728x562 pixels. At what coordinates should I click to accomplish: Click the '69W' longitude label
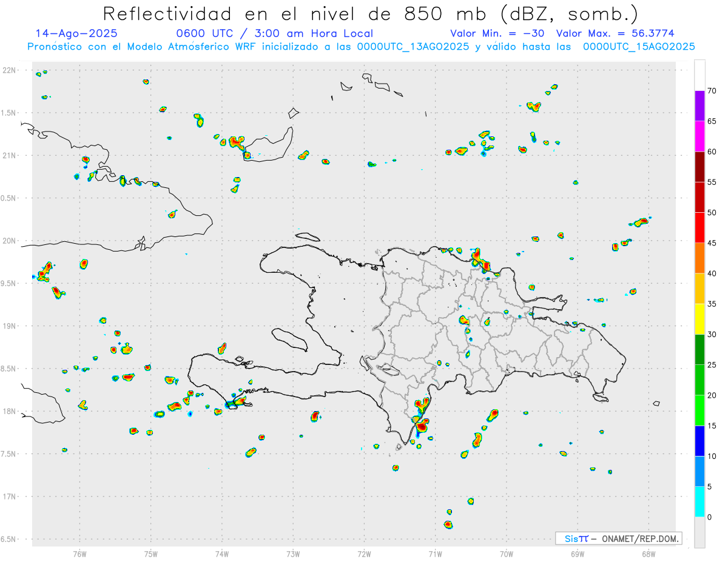(x=578, y=554)
